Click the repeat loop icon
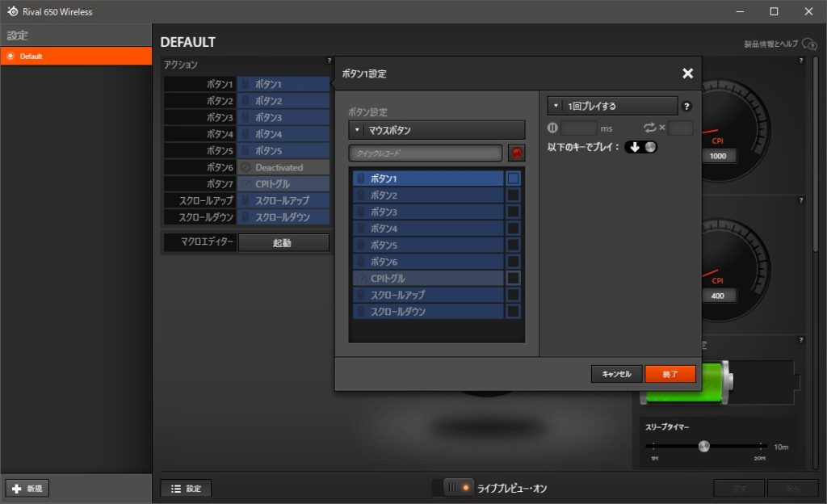827x504 pixels. pos(652,128)
